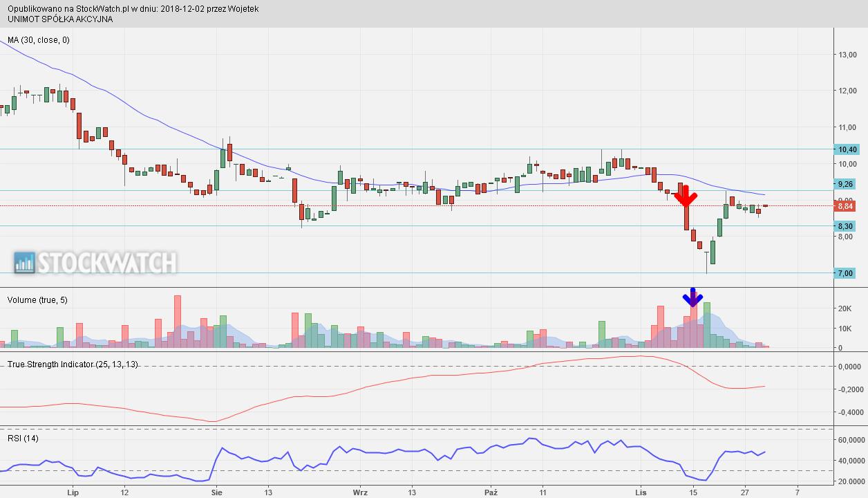Click the 40,0000 RSI axis value

coord(850,461)
